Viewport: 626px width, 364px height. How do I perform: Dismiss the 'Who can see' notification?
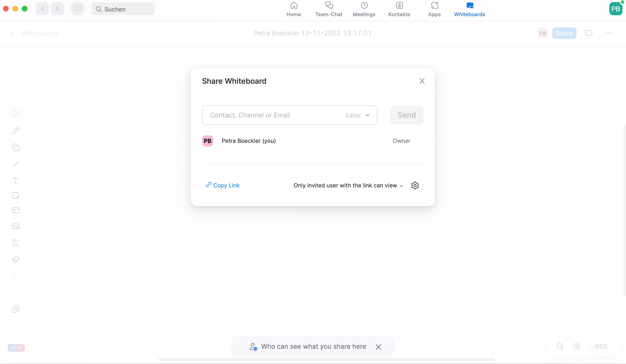pyautogui.click(x=378, y=347)
